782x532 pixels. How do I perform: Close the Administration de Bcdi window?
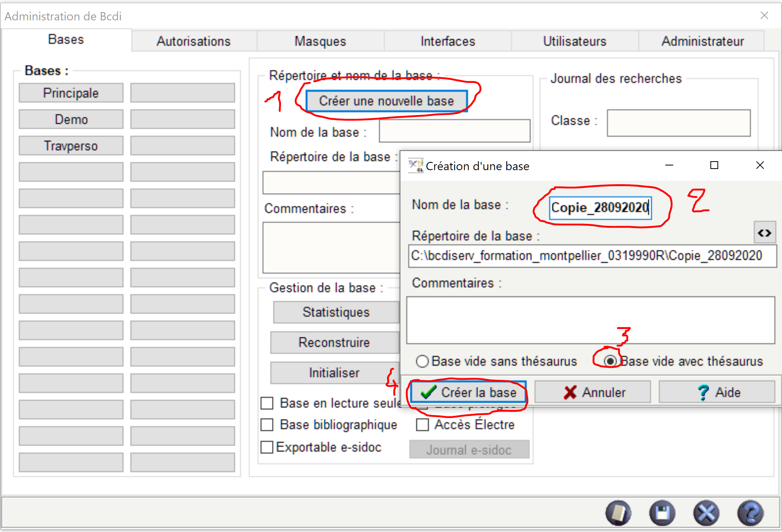click(x=764, y=15)
